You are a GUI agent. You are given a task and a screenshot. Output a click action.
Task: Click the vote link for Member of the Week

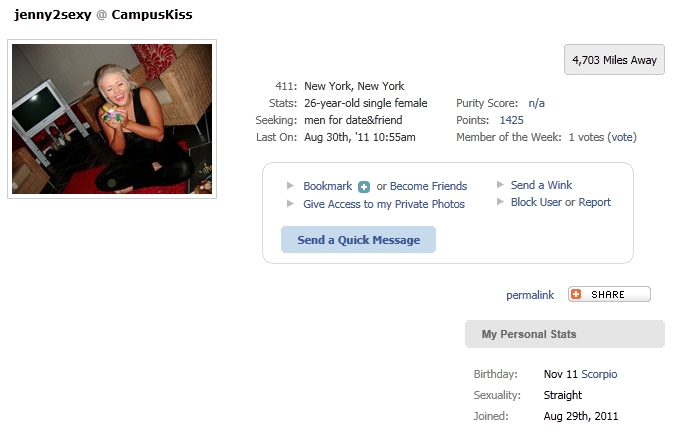pyautogui.click(x=622, y=137)
